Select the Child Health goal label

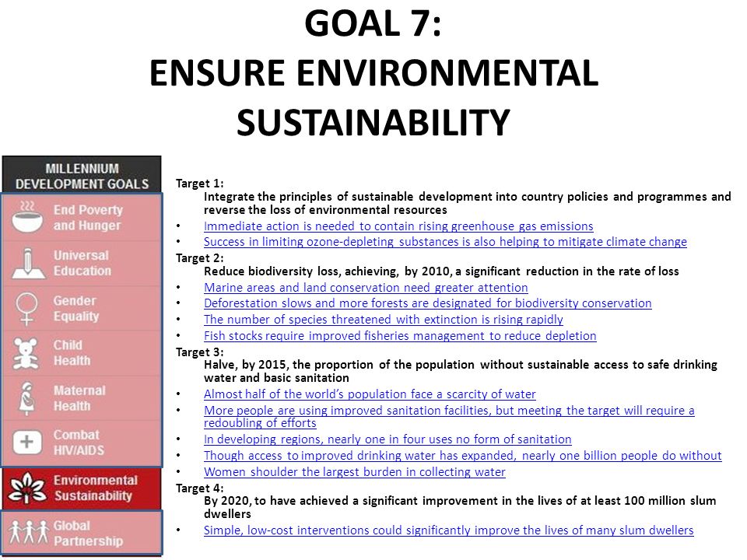coord(72,353)
